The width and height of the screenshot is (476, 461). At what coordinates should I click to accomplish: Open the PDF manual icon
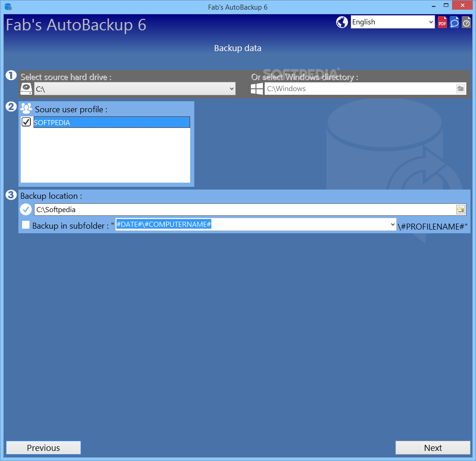(442, 22)
